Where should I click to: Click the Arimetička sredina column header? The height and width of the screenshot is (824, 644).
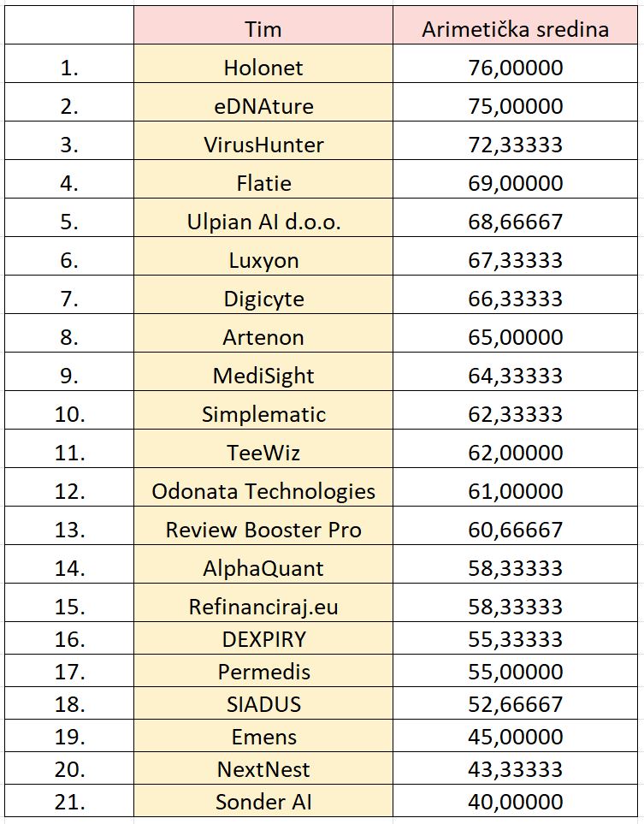click(x=515, y=29)
